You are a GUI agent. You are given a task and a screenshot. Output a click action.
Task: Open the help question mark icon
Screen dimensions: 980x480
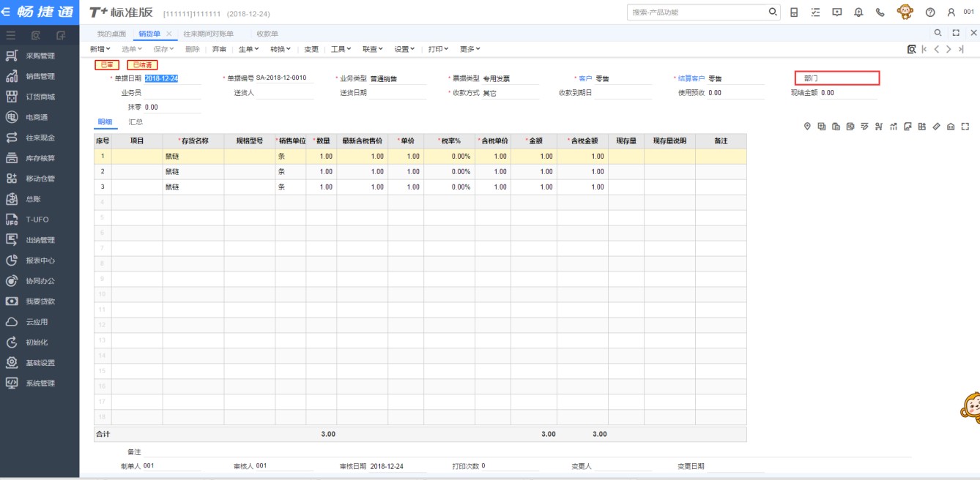pyautogui.click(x=930, y=12)
